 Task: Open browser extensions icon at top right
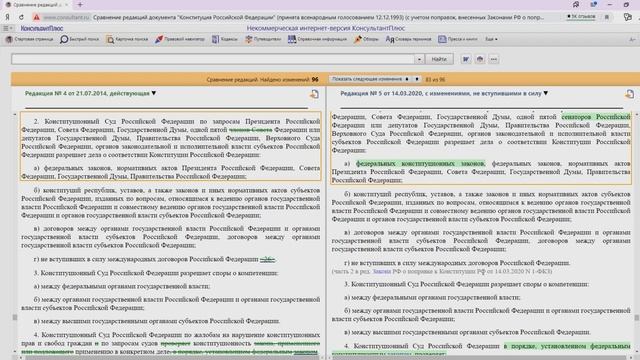click(x=628, y=17)
